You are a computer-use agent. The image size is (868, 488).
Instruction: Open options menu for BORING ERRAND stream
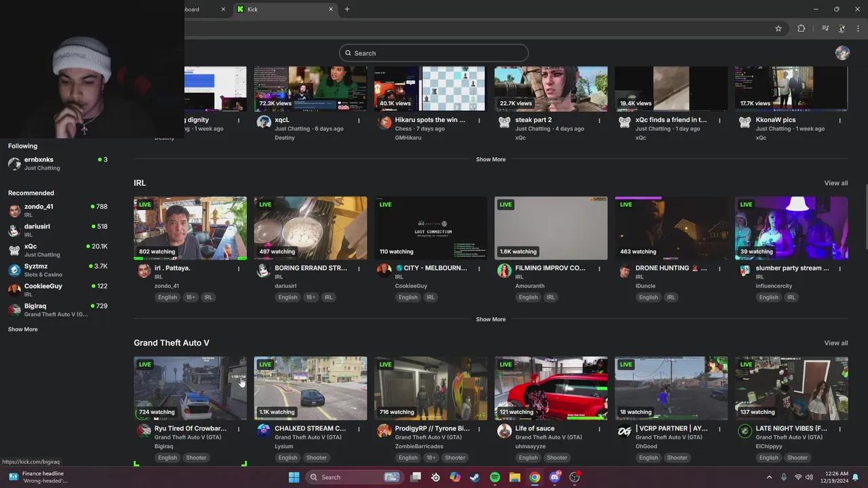[359, 268]
